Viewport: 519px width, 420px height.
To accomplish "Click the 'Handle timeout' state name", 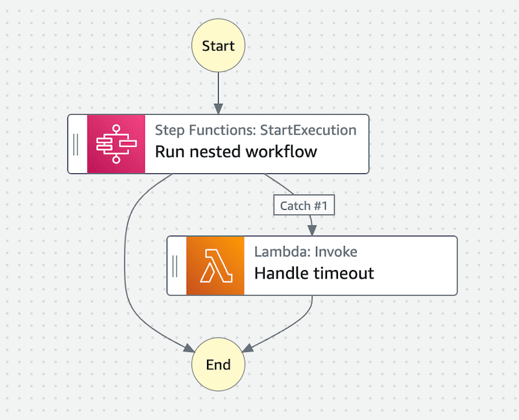I will pyautogui.click(x=314, y=273).
